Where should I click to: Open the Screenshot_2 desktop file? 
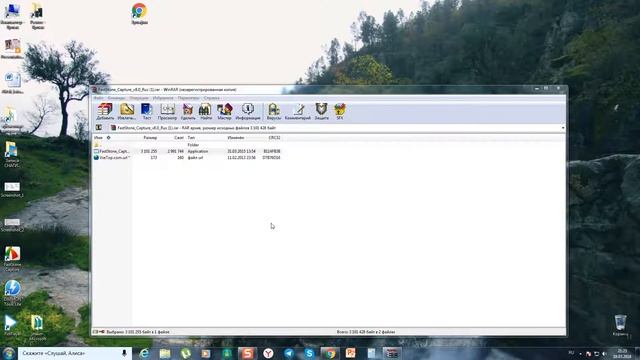click(x=12, y=225)
